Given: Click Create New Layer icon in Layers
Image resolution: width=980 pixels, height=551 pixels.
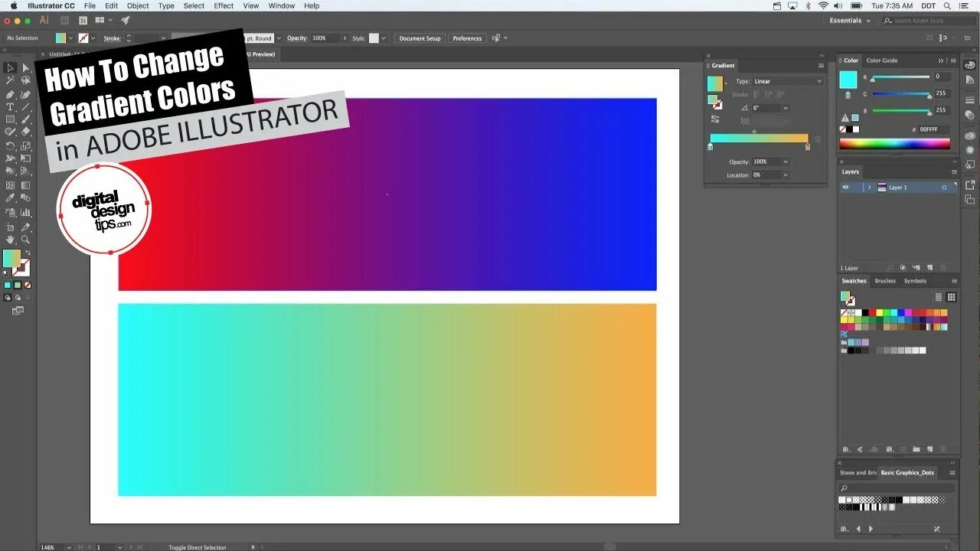Looking at the screenshot, I should pyautogui.click(x=930, y=268).
